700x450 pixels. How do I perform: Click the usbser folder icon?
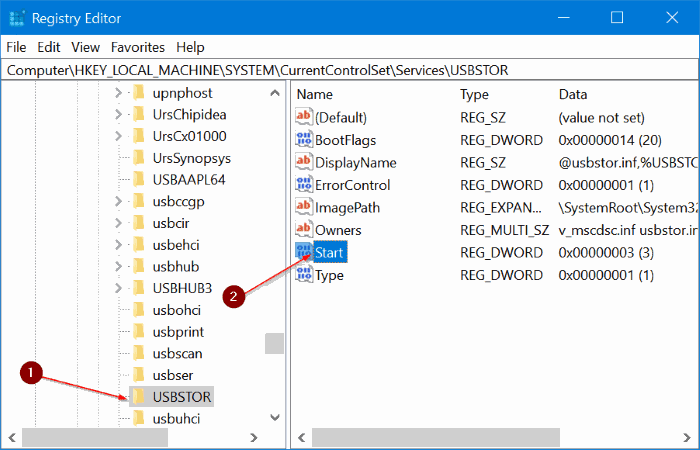pos(139,375)
